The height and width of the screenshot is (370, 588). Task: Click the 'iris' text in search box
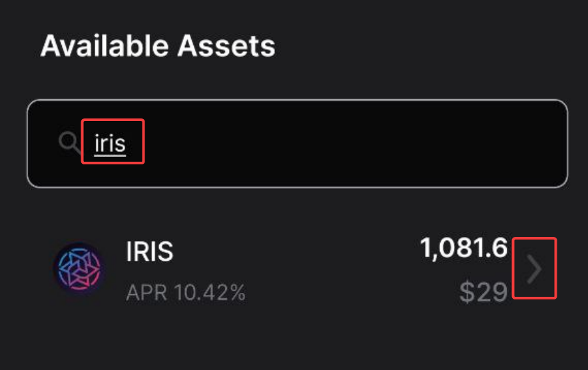(111, 142)
